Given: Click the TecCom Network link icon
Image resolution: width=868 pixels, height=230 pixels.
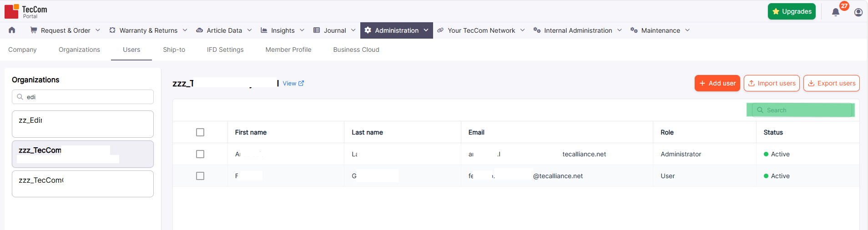Looking at the screenshot, I should [x=440, y=30].
